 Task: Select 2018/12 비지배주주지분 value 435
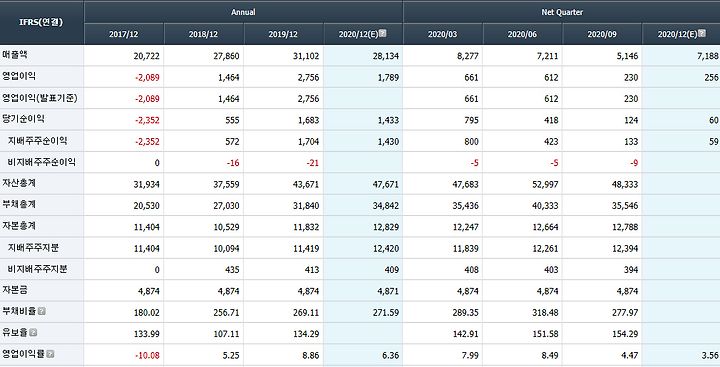pos(232,270)
